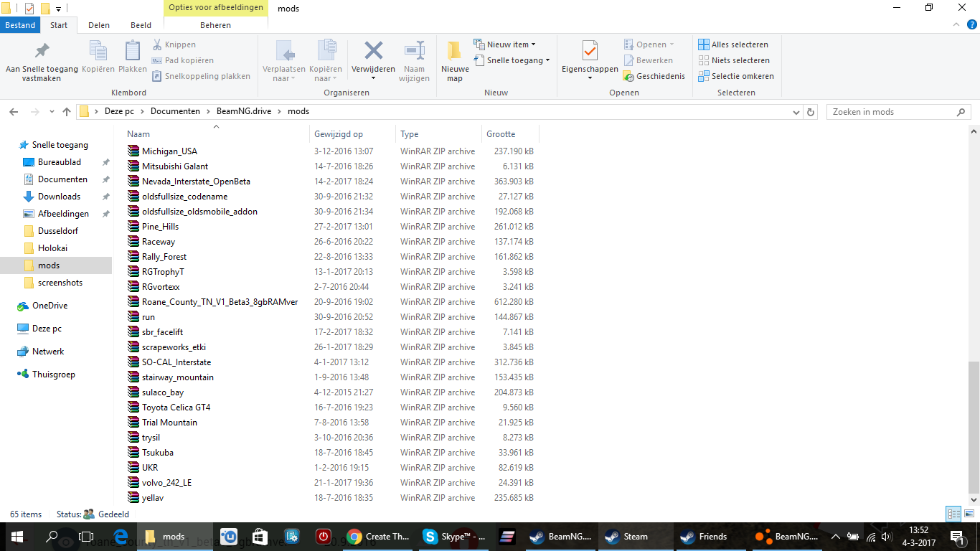Click Pad kopiëren
The image size is (980, 551).
pos(183,60)
